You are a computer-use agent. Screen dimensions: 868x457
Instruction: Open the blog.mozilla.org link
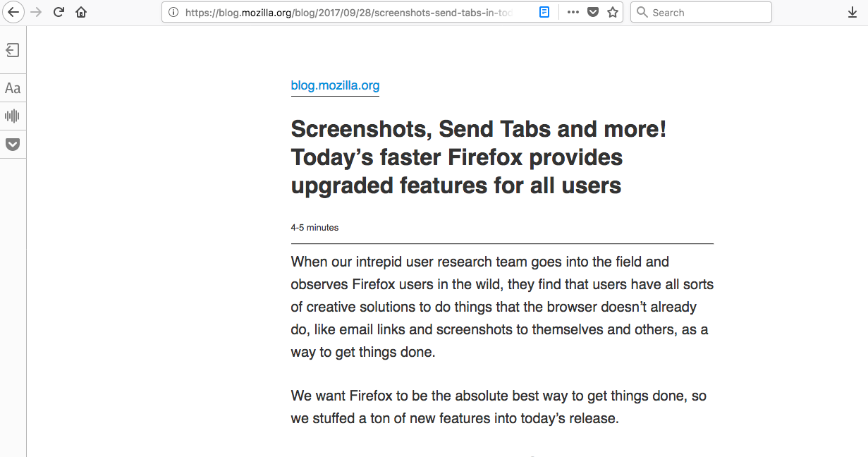coord(335,86)
